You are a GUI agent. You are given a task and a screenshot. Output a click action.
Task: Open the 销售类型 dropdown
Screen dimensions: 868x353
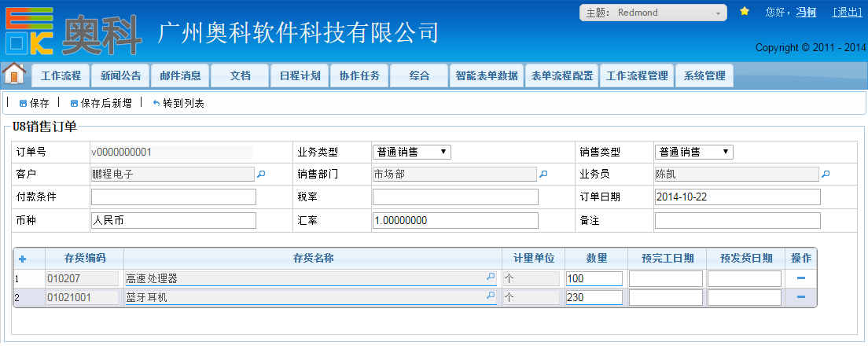click(693, 152)
